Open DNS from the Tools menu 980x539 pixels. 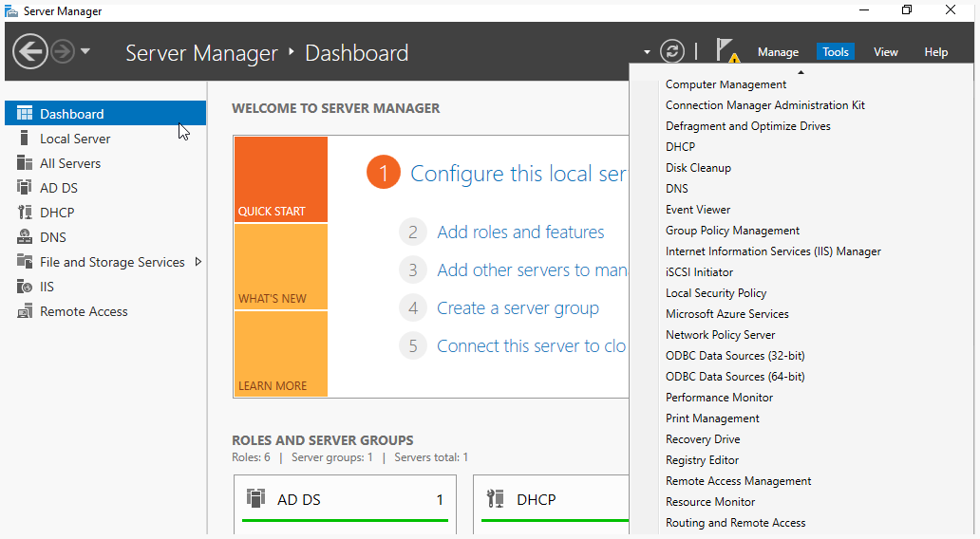[677, 189]
